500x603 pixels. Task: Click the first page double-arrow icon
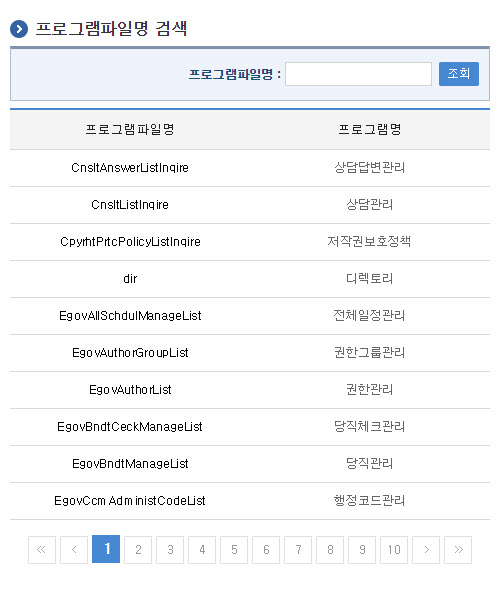coord(42,550)
